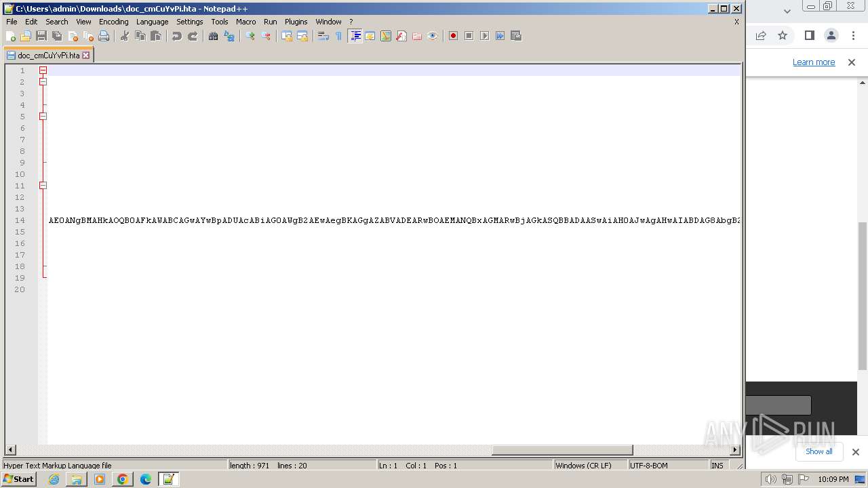
Task: Click the encoded text on line 14
Action: (x=394, y=220)
